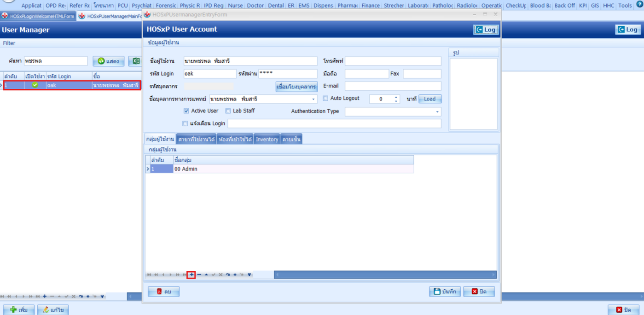Select the นายพชรพล พิมสาร์ row in the user list

point(72,85)
